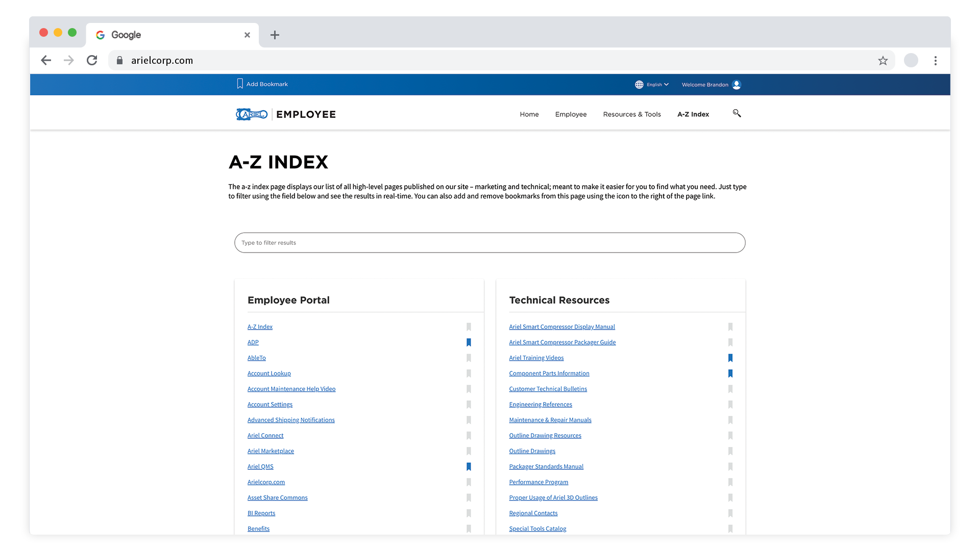Close the Google tab
980x551 pixels.
pos(247,35)
